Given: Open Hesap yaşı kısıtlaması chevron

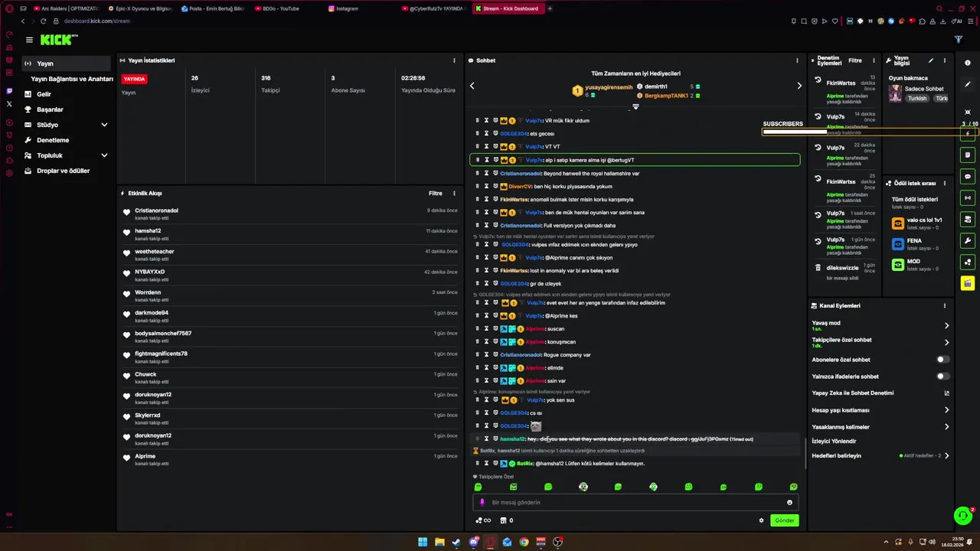Looking at the screenshot, I should point(946,410).
